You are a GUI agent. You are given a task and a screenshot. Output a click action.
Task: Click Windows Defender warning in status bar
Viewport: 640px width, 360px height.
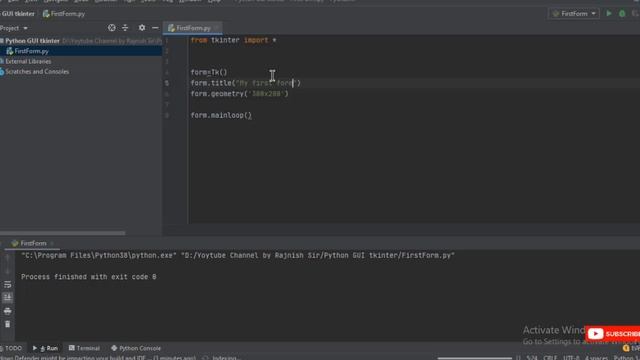(98, 358)
